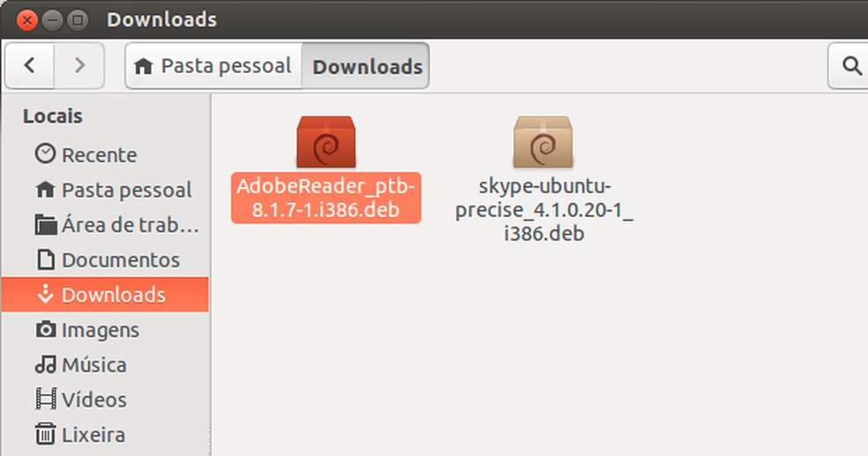The height and width of the screenshot is (456, 868).
Task: Open the search magnifier button
Action: pos(851,65)
